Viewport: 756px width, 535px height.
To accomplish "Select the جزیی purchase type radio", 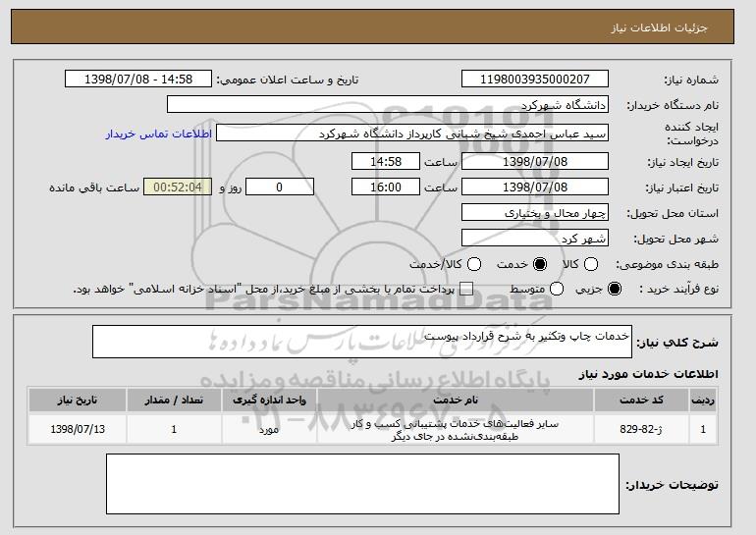I will 615,290.
